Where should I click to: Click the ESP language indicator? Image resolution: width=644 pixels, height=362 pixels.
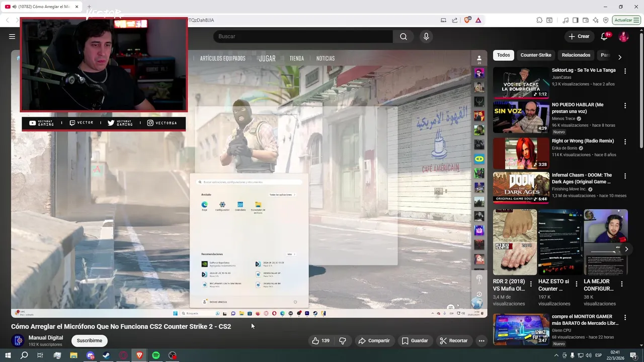point(599,355)
